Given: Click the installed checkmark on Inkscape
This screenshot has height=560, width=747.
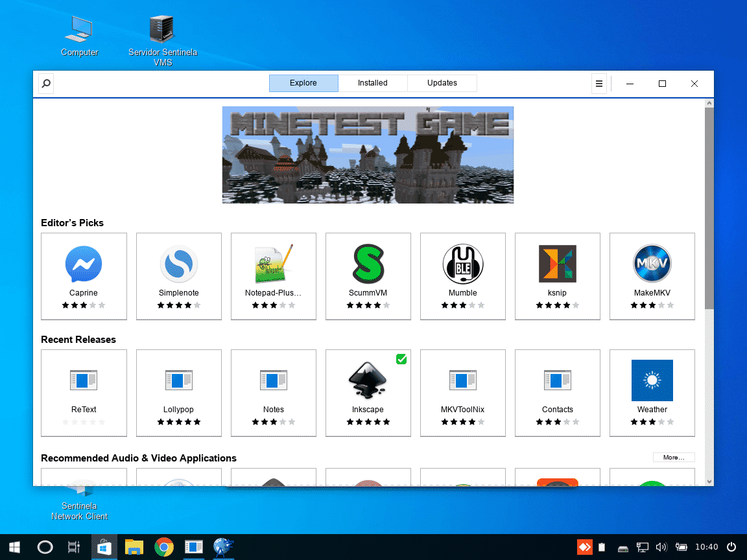Looking at the screenshot, I should click(x=401, y=358).
